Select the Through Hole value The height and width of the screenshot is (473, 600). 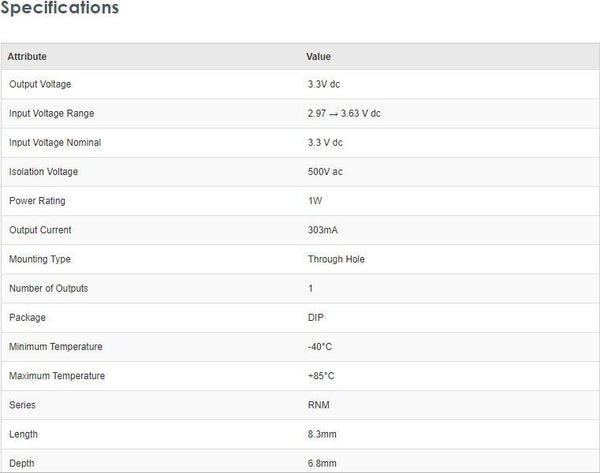click(336, 259)
